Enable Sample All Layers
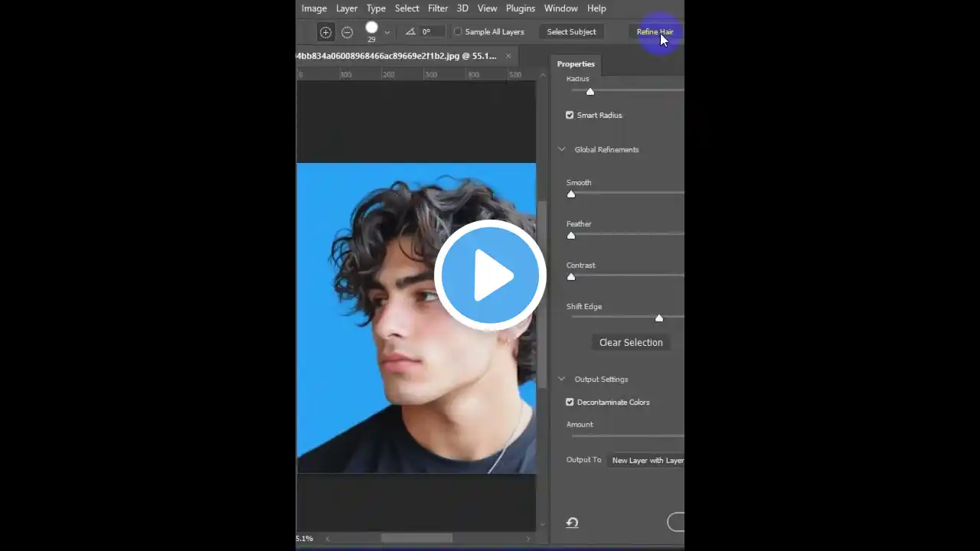Viewport: 980px width, 551px height. 458,31
